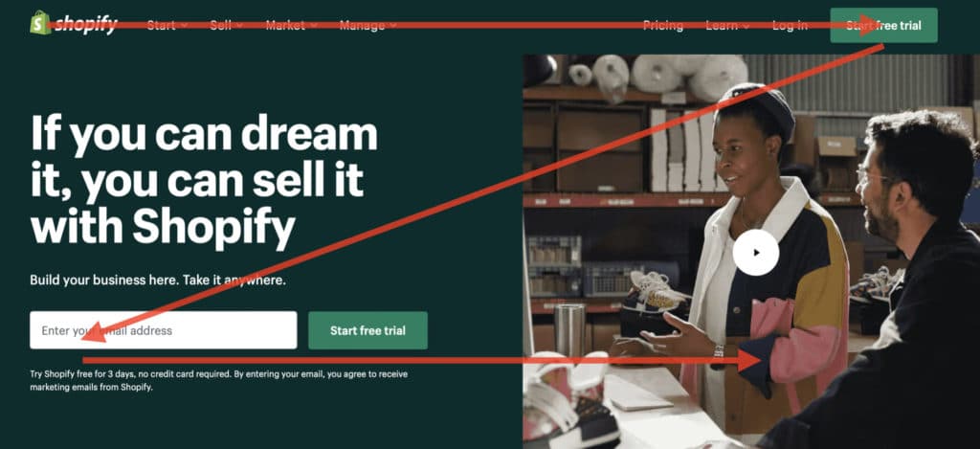Focus the Enter your email address field

(x=163, y=330)
